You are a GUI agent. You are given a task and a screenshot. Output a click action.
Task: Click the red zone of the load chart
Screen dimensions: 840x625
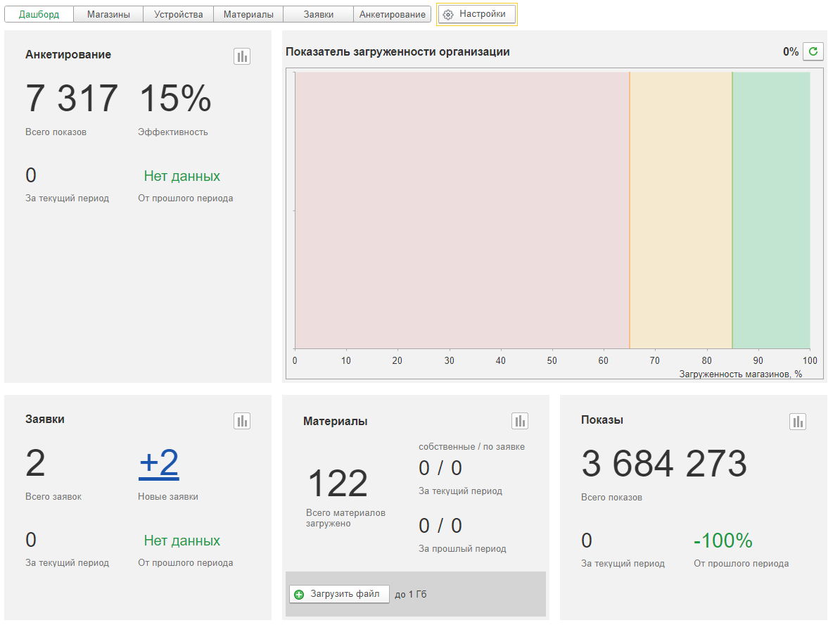(462, 210)
